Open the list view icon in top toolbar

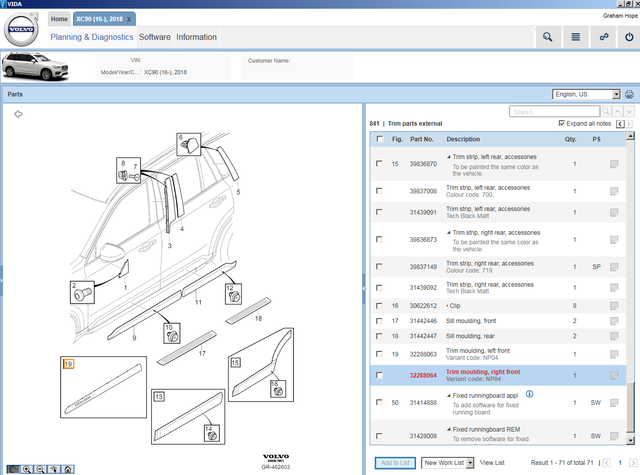pyautogui.click(x=575, y=38)
